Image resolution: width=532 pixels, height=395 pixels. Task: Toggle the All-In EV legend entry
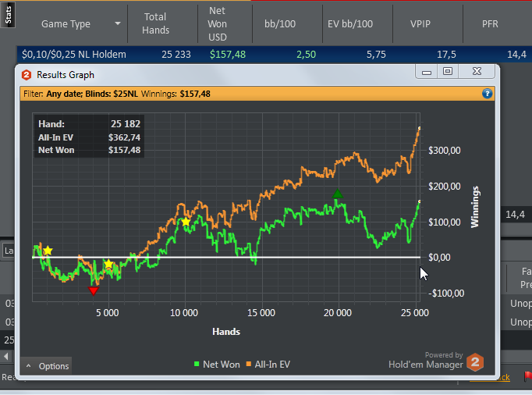pos(268,365)
